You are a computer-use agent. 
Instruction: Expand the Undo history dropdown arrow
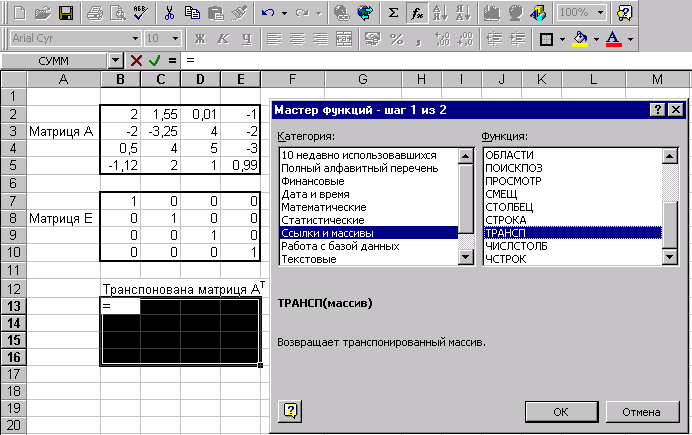[x=284, y=13]
